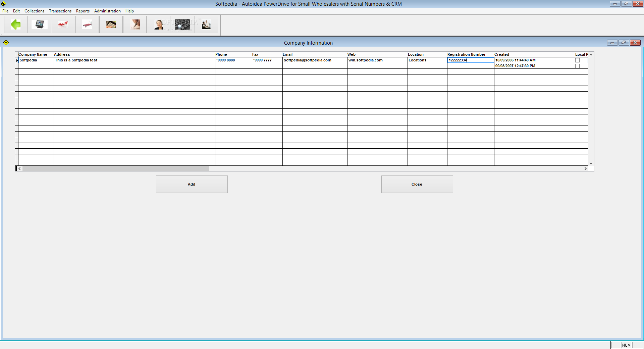Open the File menu
Viewport: 644px width, 349px height.
point(5,11)
